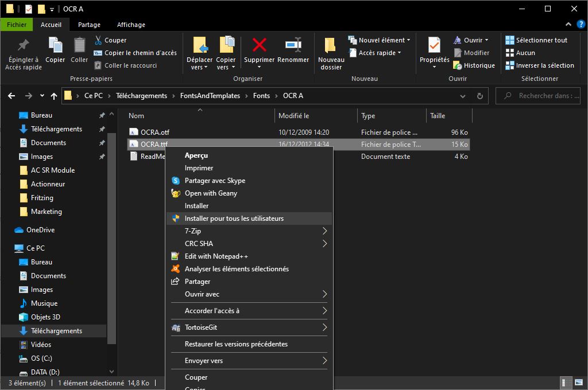Click Partager in the context menu
Image resolution: width=588 pixels, height=390 pixels.
pos(249,282)
